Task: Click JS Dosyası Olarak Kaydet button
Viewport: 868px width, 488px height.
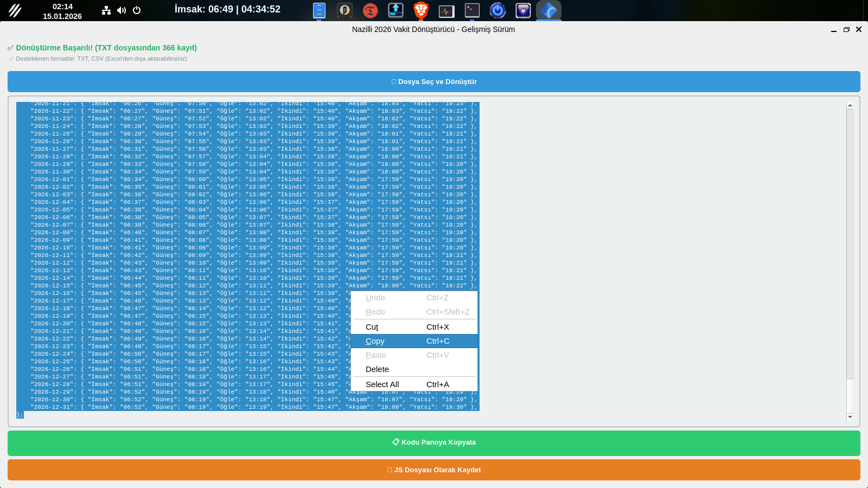Action: click(x=434, y=470)
